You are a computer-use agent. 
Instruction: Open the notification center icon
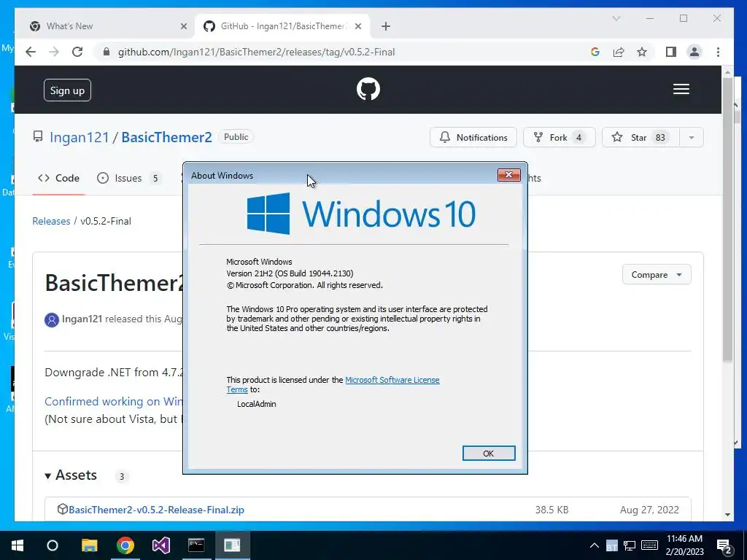point(724,546)
